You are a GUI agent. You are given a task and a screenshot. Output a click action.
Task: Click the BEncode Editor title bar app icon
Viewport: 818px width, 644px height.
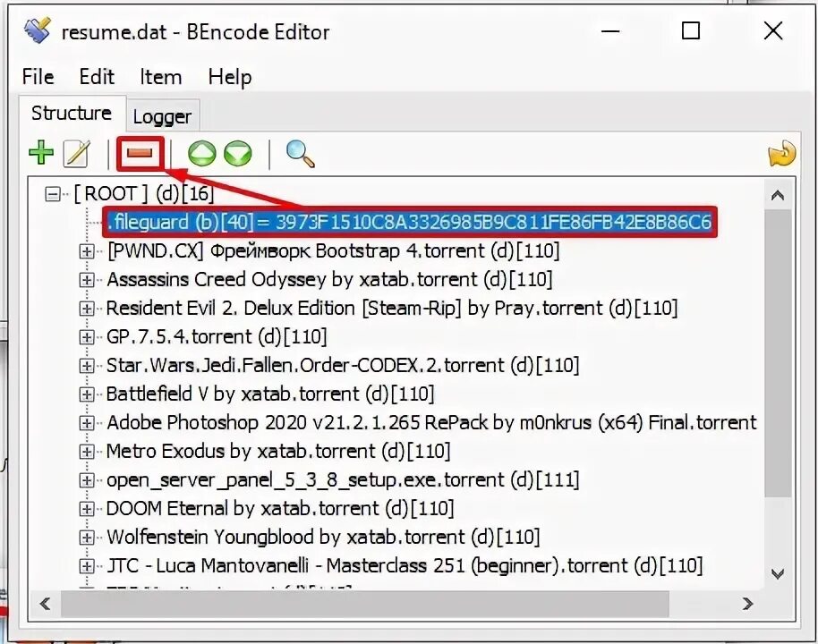(37, 30)
